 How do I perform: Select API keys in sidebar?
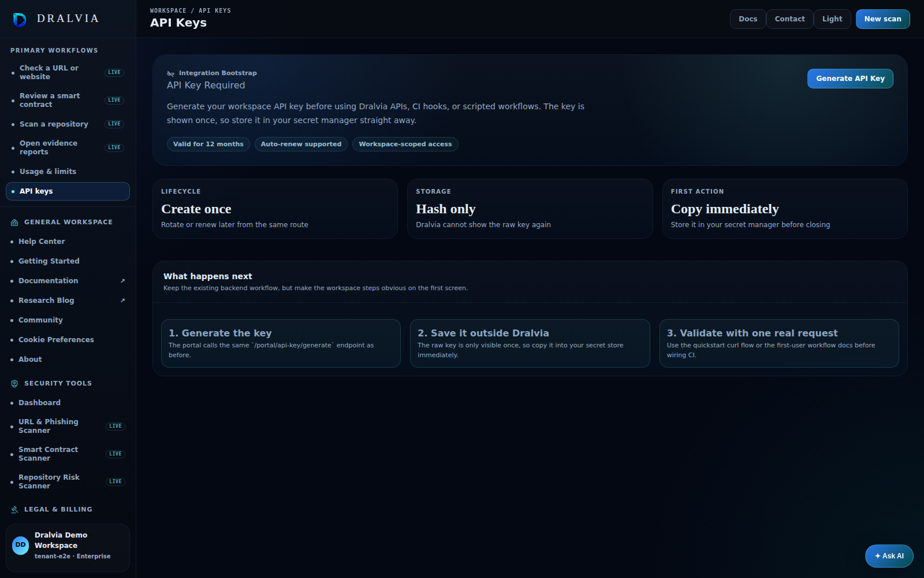pos(68,191)
